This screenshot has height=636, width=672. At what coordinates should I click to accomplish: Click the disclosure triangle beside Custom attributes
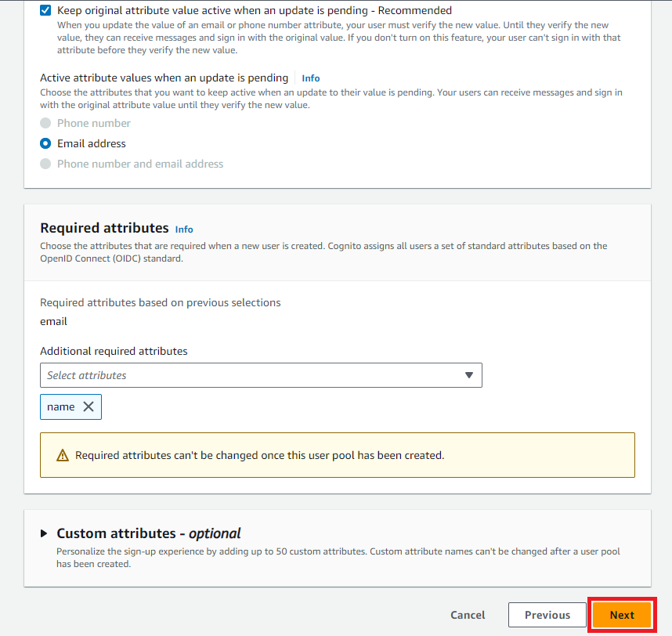(x=45, y=533)
